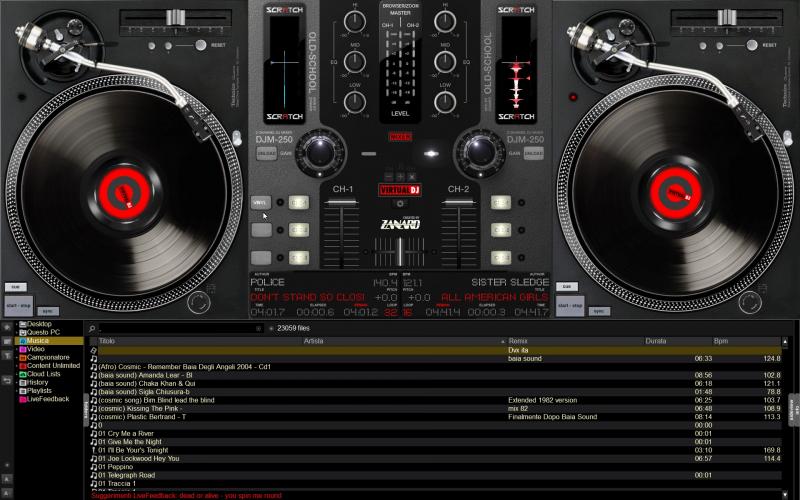Expand the Cloud Lists tree node
800x500 pixels.
click(x=16, y=374)
